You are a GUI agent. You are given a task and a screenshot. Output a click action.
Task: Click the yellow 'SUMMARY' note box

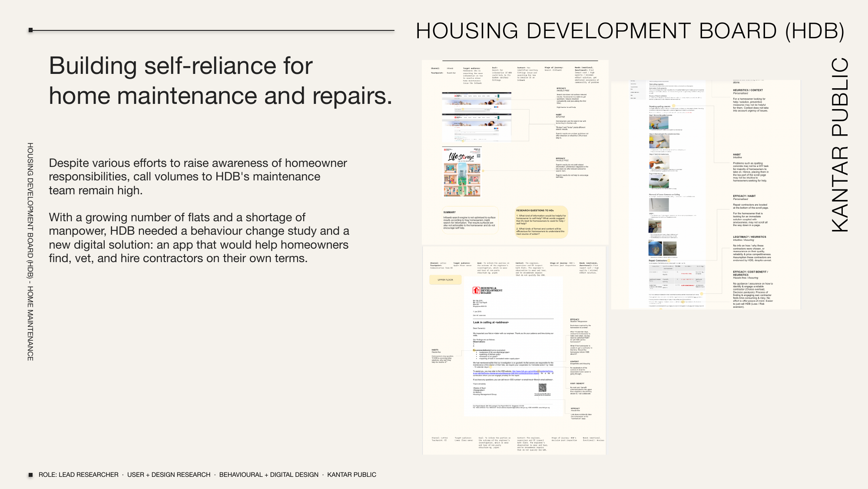(x=470, y=220)
